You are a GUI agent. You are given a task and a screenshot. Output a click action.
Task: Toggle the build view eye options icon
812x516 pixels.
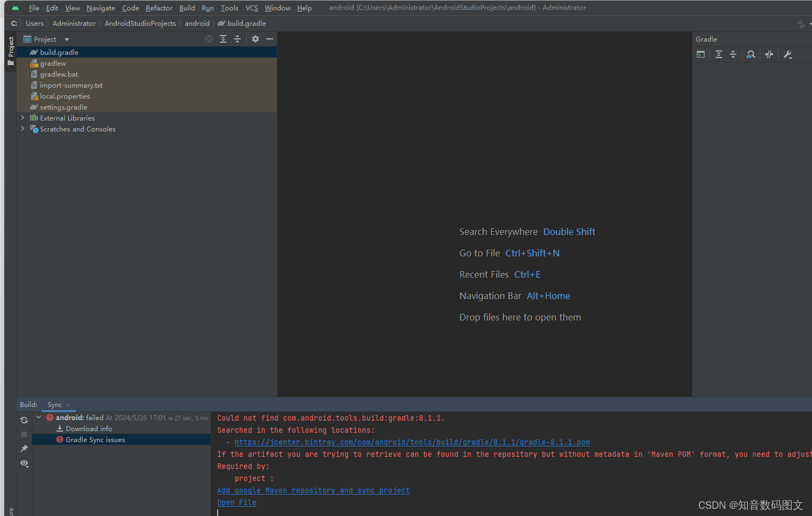24,463
